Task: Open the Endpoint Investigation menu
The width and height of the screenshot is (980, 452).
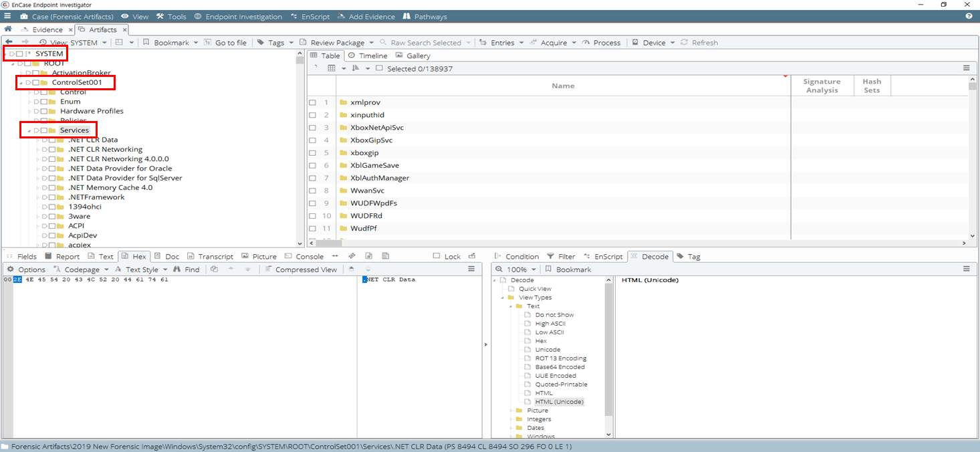Action: 238,16
